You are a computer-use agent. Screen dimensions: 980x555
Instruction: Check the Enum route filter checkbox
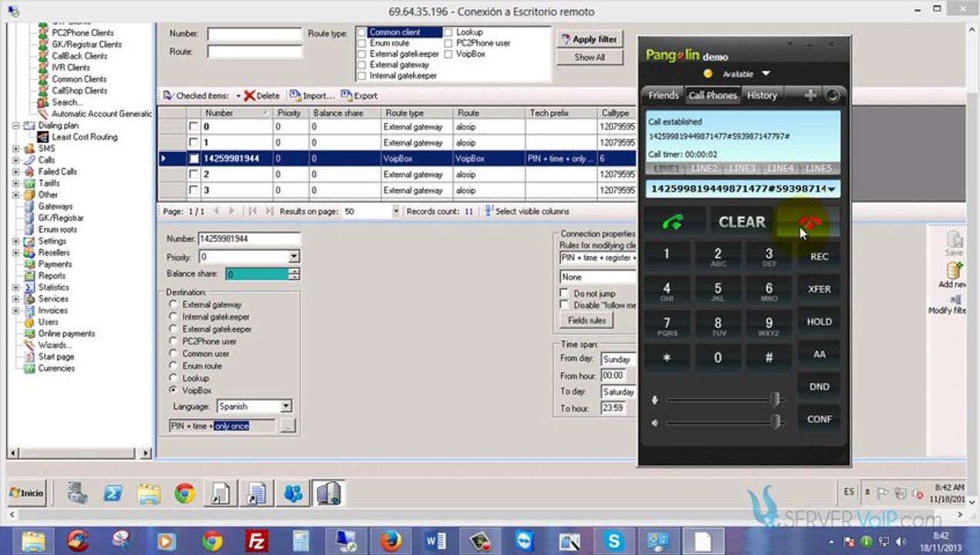362,43
